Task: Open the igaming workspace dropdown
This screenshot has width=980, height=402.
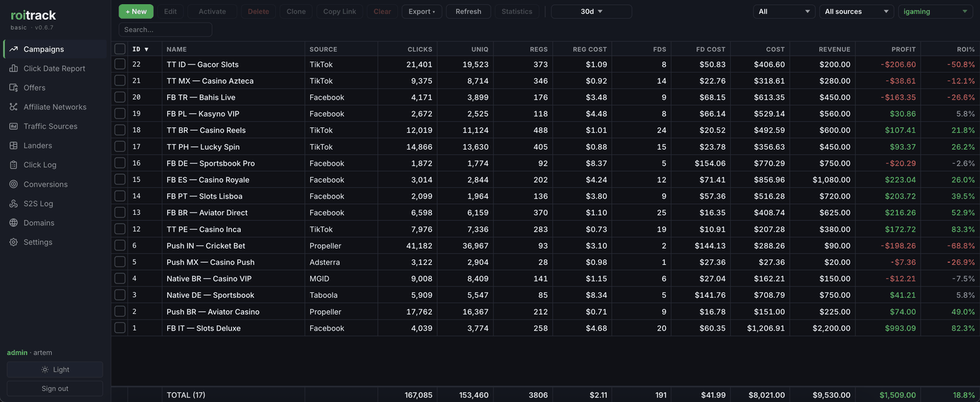Action: (936, 11)
